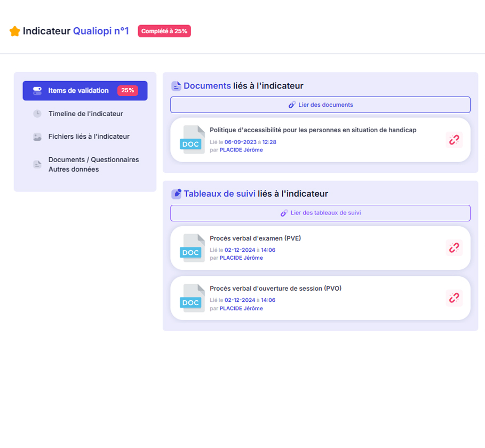
Task: Switch to Timeline de l'indicateur
Action: (85, 114)
